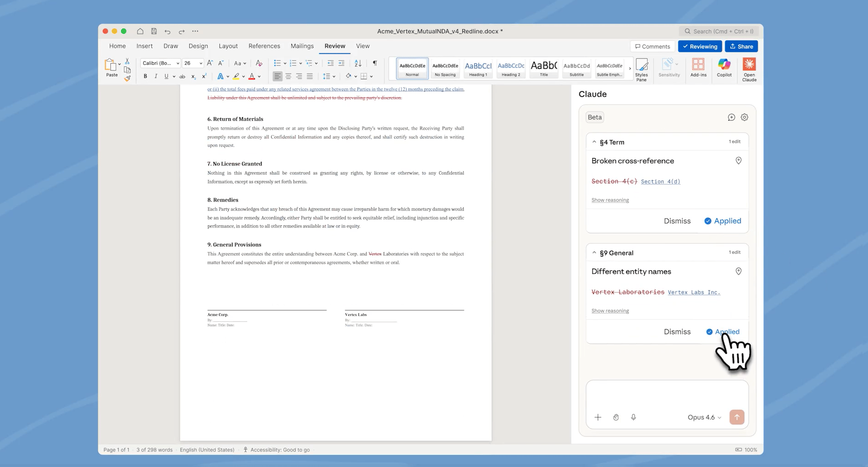Click the Search field in title bar
868x467 pixels.
[x=719, y=31]
